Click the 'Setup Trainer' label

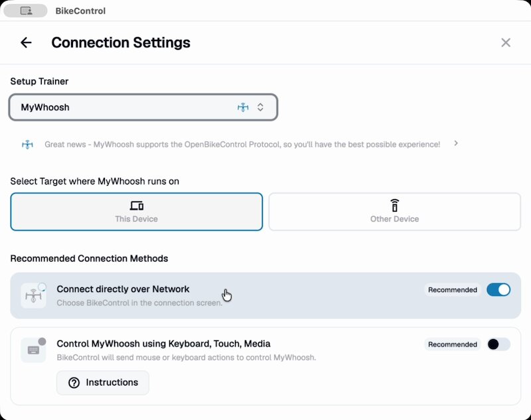click(39, 81)
